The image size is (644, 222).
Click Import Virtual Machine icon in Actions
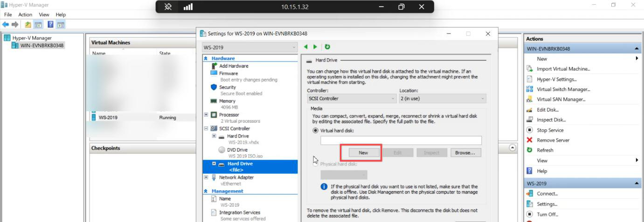tap(529, 69)
